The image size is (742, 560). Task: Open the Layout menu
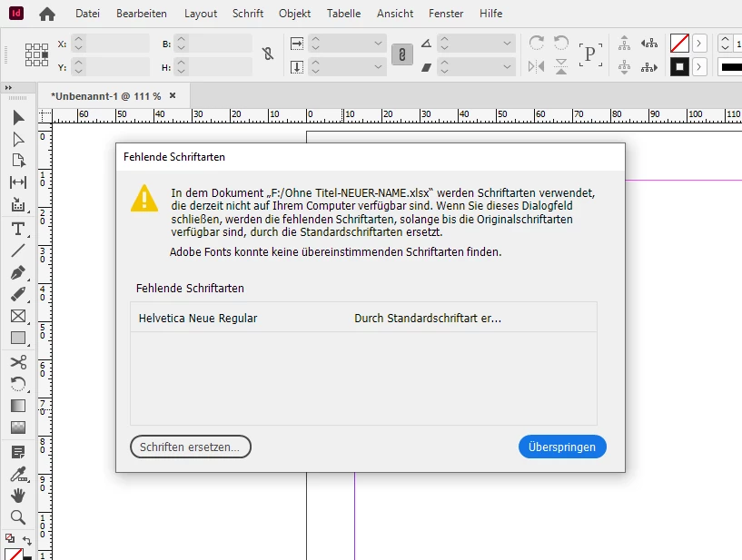(x=201, y=14)
